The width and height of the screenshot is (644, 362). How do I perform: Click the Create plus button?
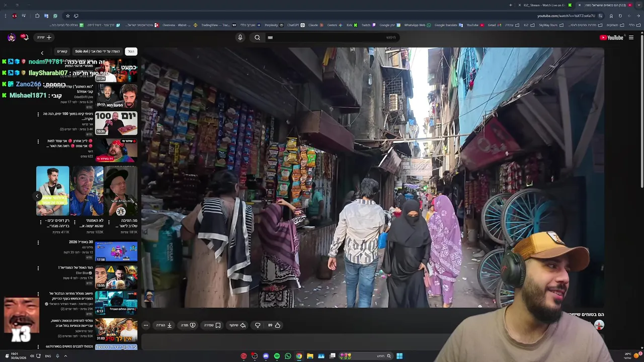(44, 37)
